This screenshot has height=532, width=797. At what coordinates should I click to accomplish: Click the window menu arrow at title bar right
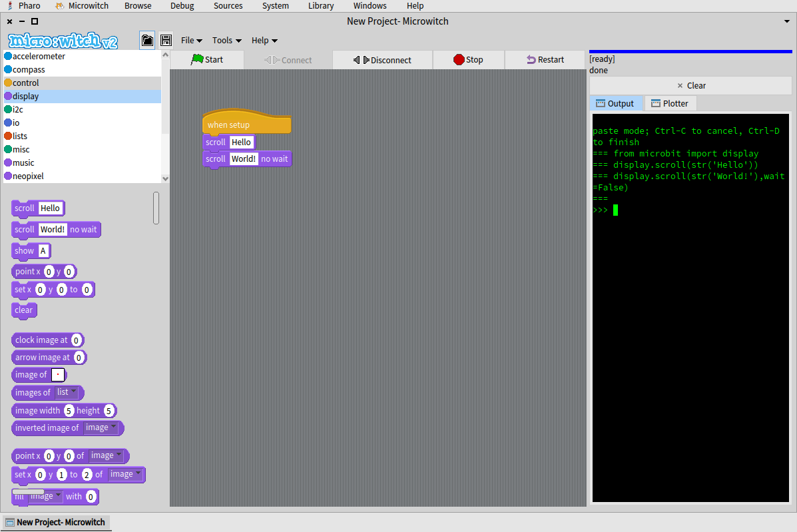coord(787,21)
